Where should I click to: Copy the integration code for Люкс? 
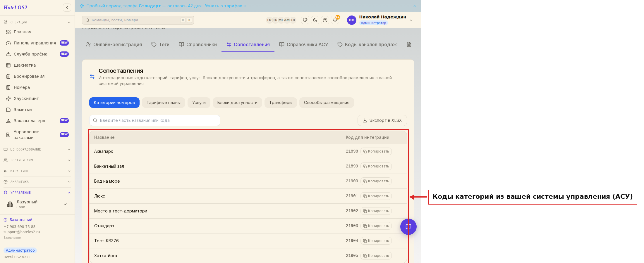376,196
